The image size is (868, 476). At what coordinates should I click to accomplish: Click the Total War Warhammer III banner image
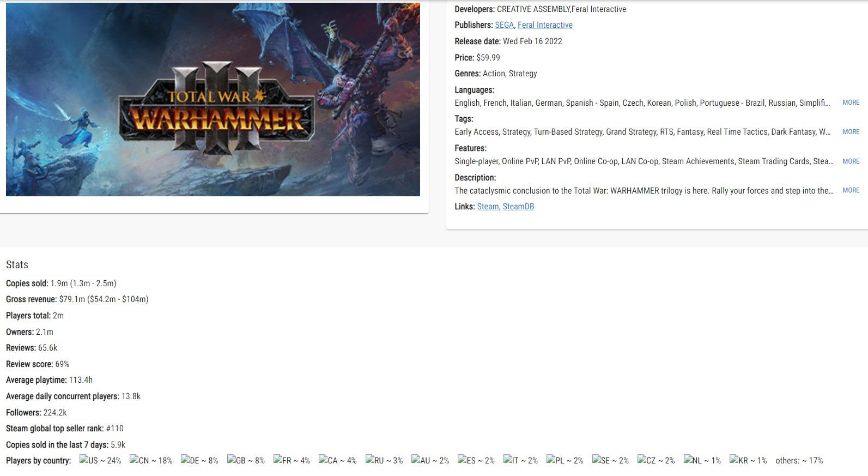[x=213, y=99]
